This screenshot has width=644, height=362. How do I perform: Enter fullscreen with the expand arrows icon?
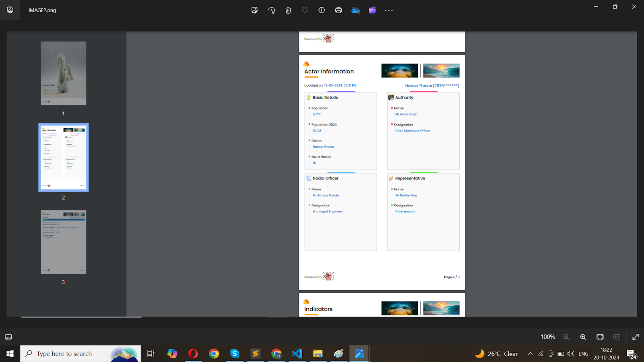click(636, 337)
